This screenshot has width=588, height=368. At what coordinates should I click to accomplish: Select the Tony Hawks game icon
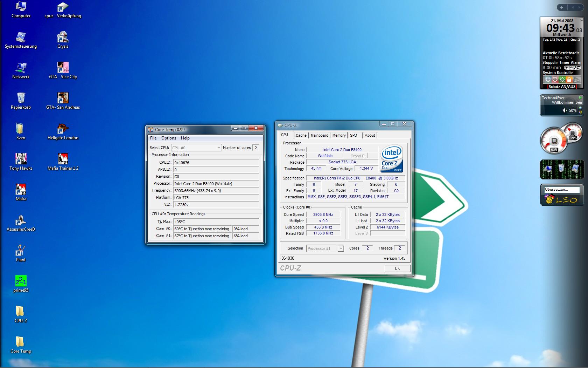[x=21, y=162]
